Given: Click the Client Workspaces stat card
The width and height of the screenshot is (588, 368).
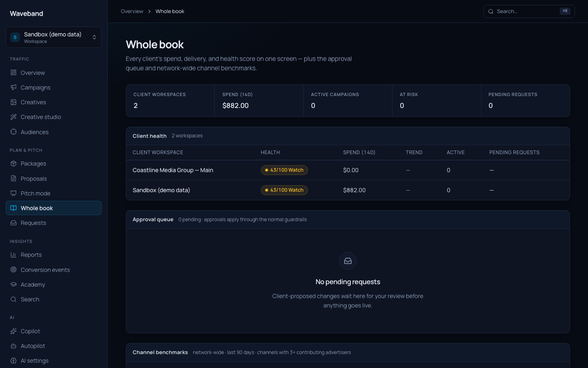Looking at the screenshot, I should [x=170, y=101].
